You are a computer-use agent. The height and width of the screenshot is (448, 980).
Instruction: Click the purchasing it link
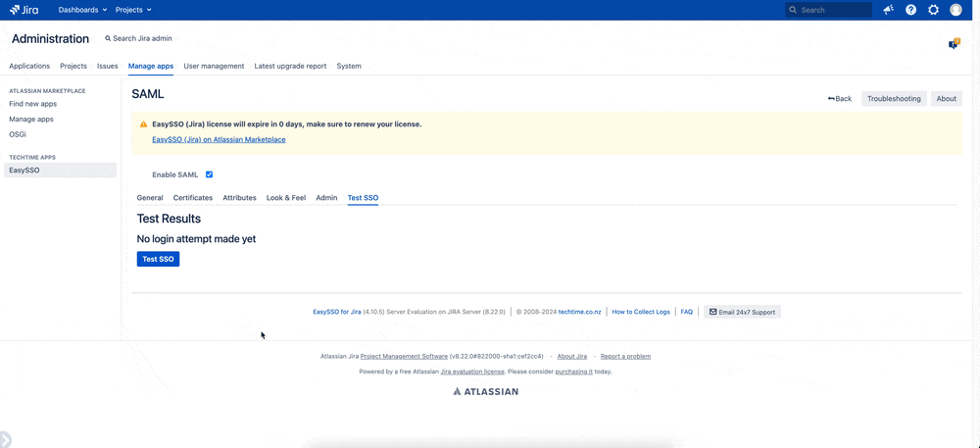coord(573,372)
